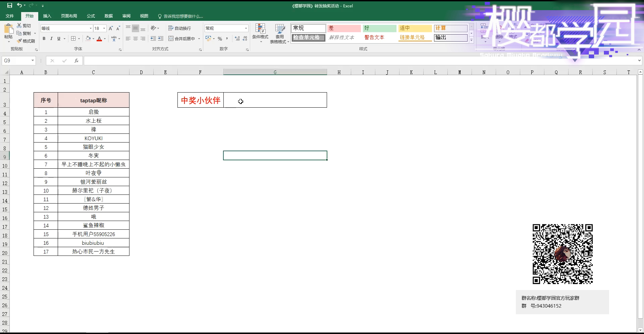Click the Increase Font Size icon

(111, 29)
